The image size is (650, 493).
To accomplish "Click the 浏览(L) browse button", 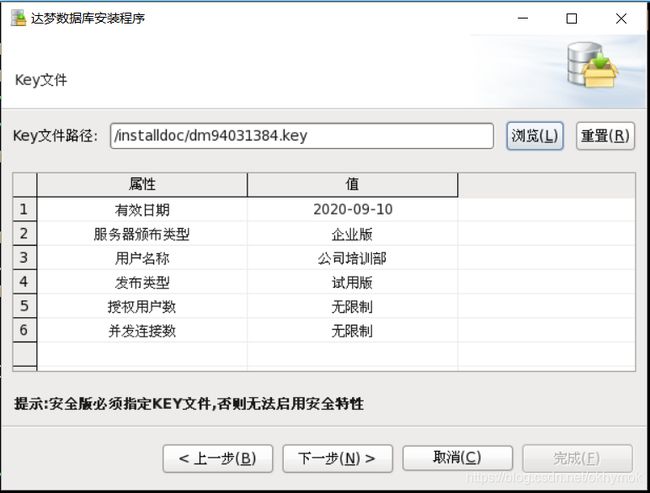I will click(534, 136).
